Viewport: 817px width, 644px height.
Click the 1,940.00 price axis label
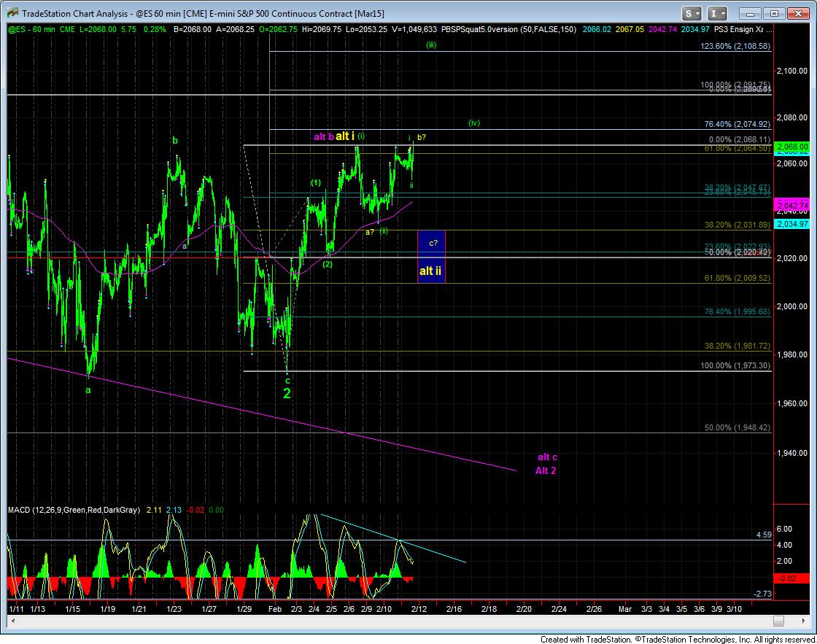point(791,453)
